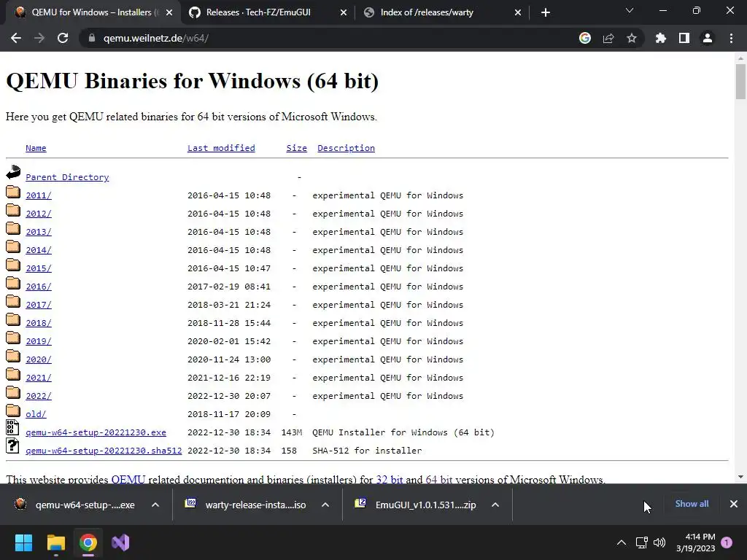Open a new browser tab
Screen dimensions: 747x560
click(546, 12)
